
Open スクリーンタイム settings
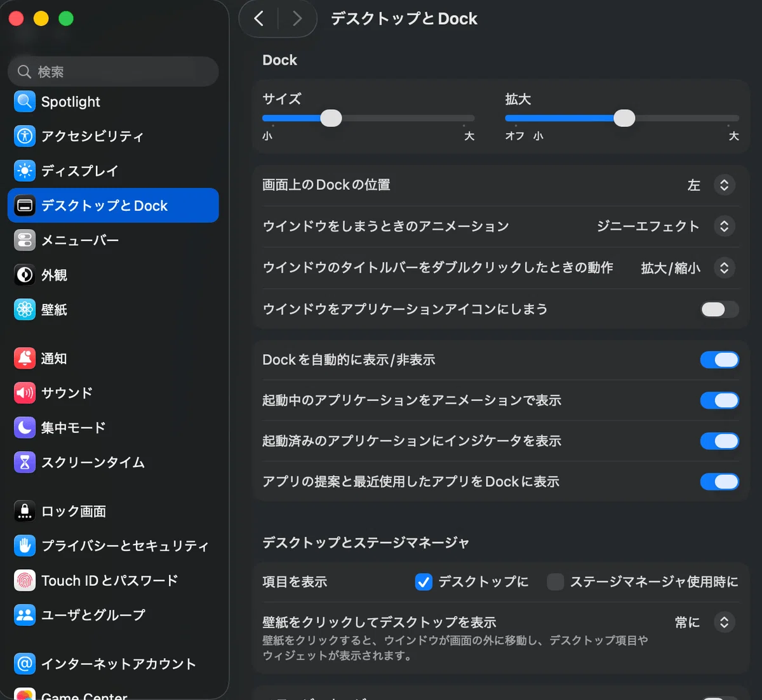(x=113, y=463)
